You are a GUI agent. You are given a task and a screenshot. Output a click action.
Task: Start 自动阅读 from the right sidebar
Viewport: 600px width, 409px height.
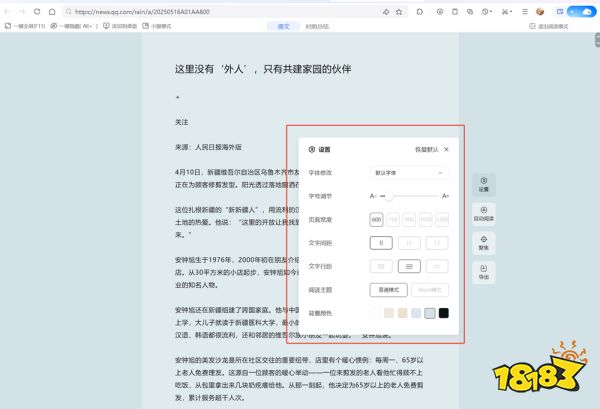click(x=483, y=212)
